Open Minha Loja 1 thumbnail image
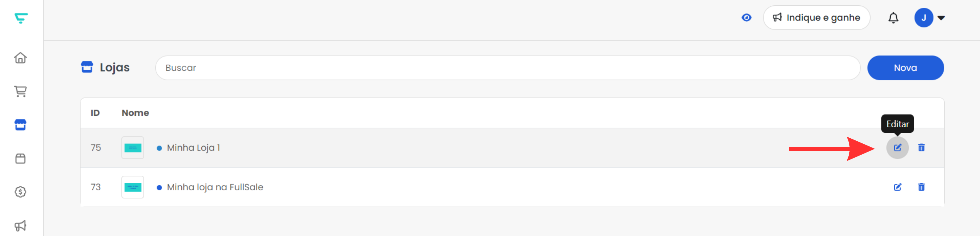The width and height of the screenshot is (980, 236). click(133, 148)
